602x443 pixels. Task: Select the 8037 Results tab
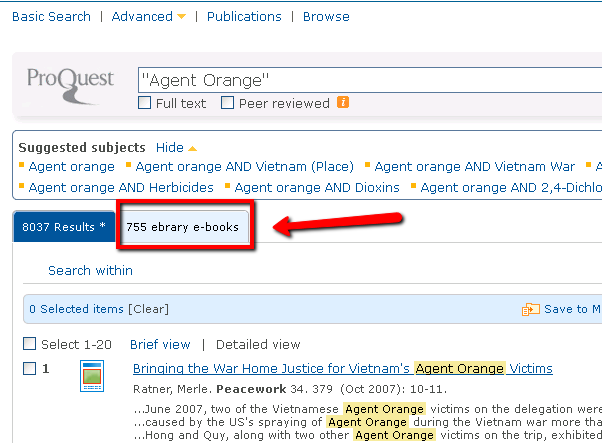pos(63,227)
